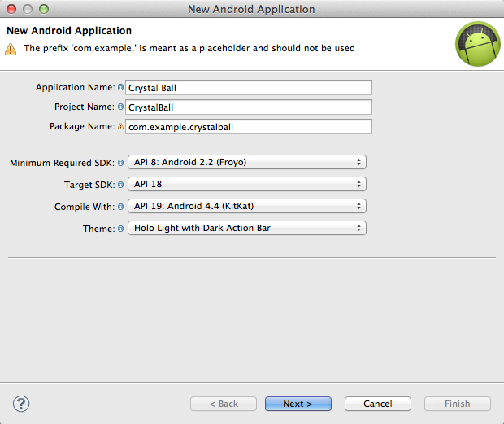Screen dimensions: 504x424
Task: Click the info icon beside Compile With
Action: pos(121,207)
